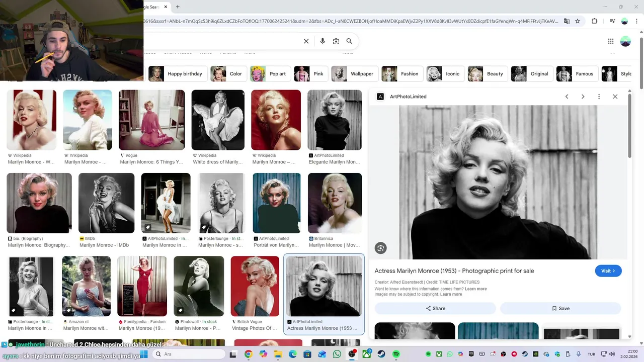
Task: Click the magnifier search submit icon
Action: click(x=349, y=41)
